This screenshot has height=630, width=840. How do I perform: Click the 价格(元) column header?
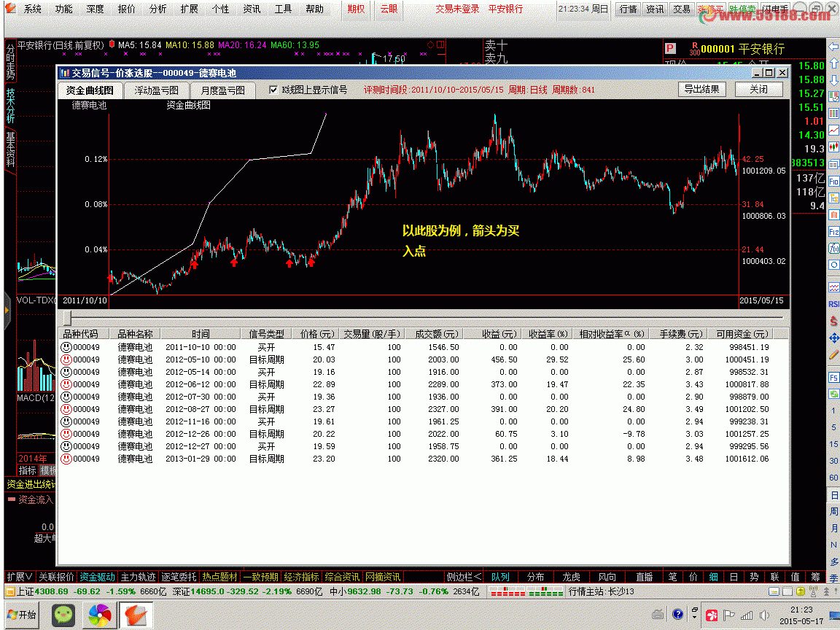tap(317, 334)
